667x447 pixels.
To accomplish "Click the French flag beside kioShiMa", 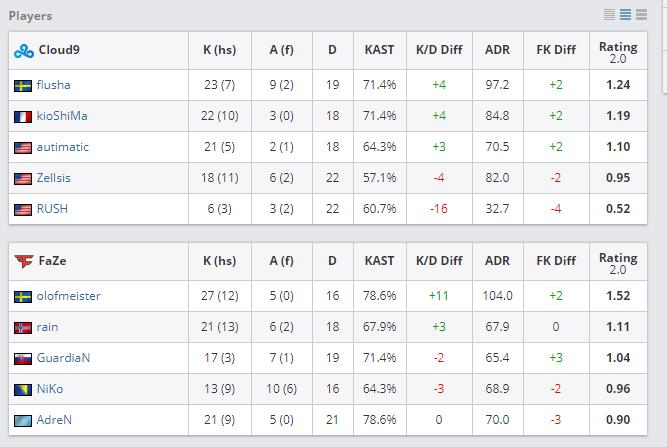I will pyautogui.click(x=23, y=116).
